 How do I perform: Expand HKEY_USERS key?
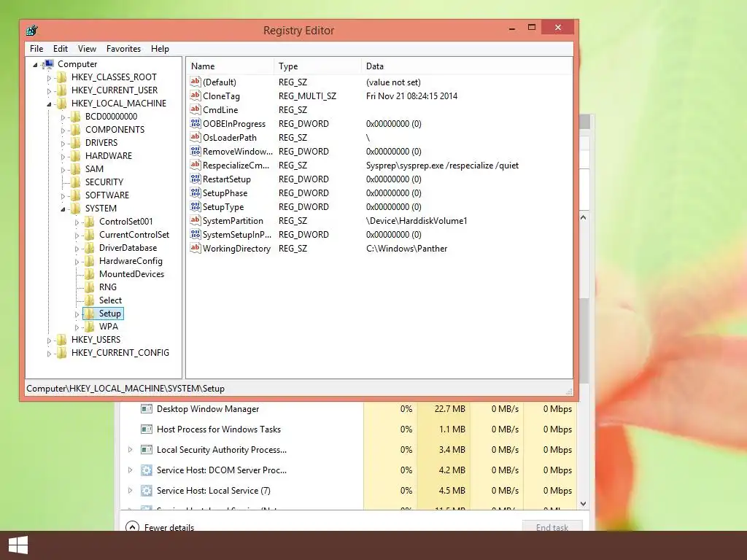(49, 341)
